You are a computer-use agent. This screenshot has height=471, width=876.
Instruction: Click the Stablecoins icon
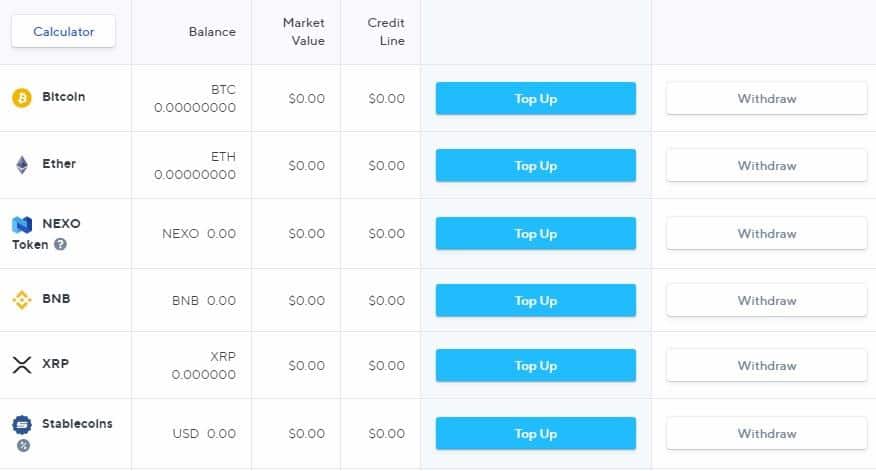click(x=22, y=425)
